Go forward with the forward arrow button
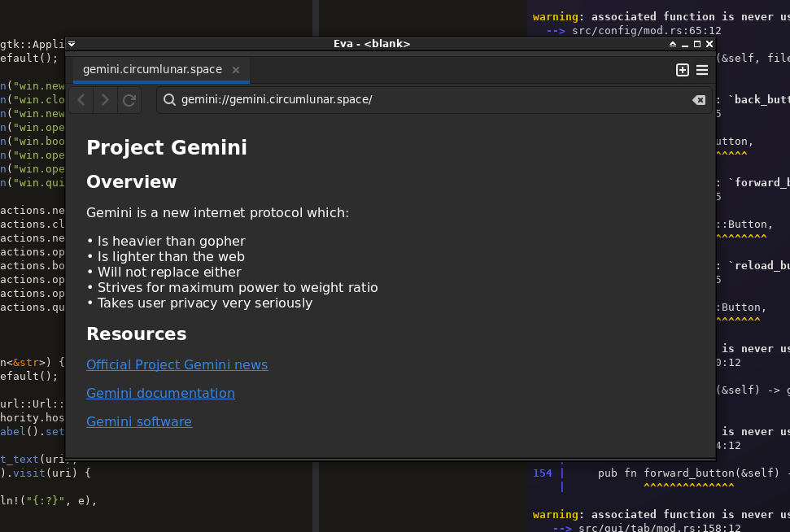Viewport: 790px width, 532px height. point(105,100)
